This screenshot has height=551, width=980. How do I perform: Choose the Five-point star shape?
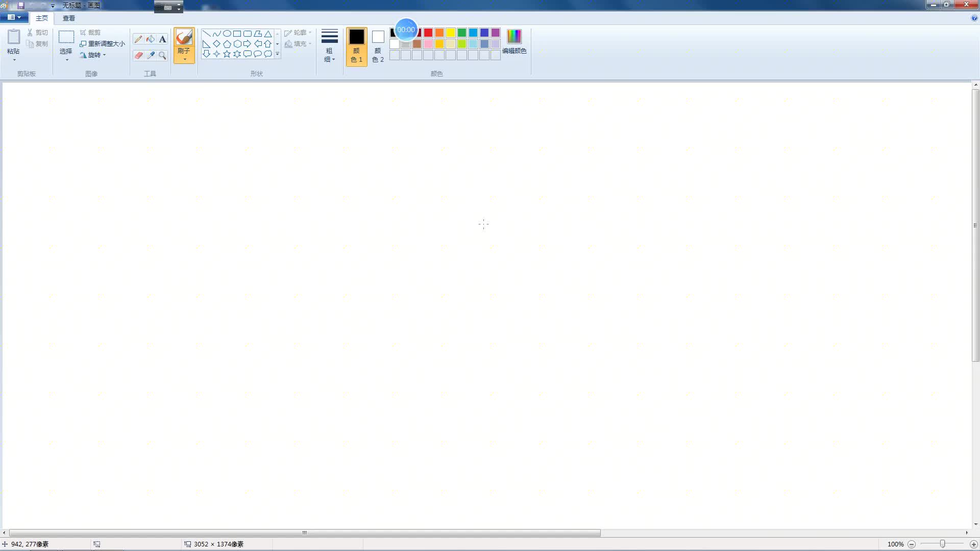coord(227,54)
